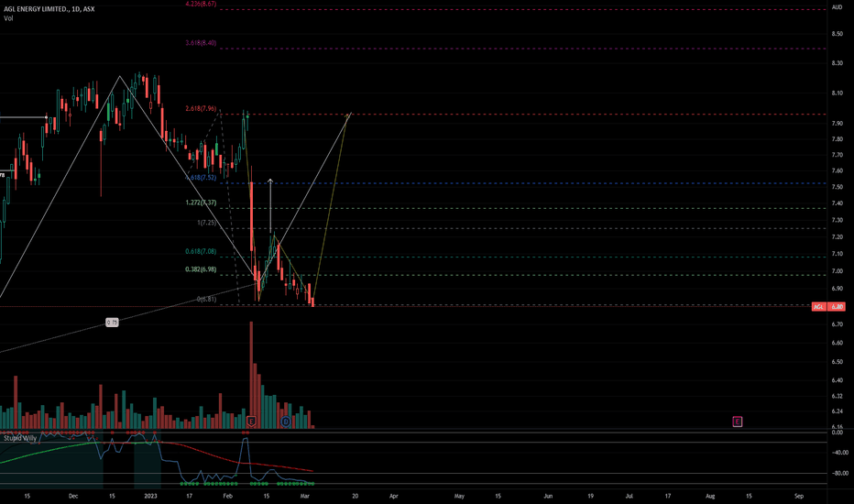Select the 1(7.25) Fibonacci level label
854x504 pixels.
click(x=206, y=223)
